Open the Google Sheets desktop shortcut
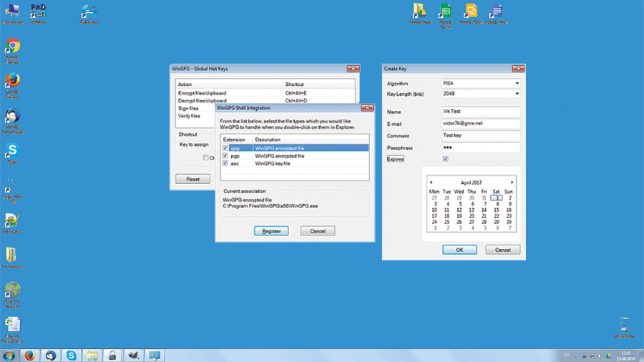 (446, 15)
